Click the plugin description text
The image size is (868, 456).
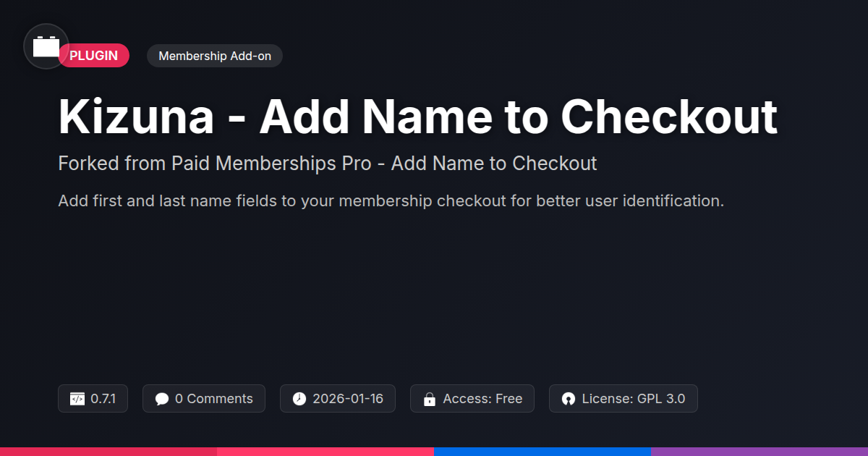(x=391, y=201)
